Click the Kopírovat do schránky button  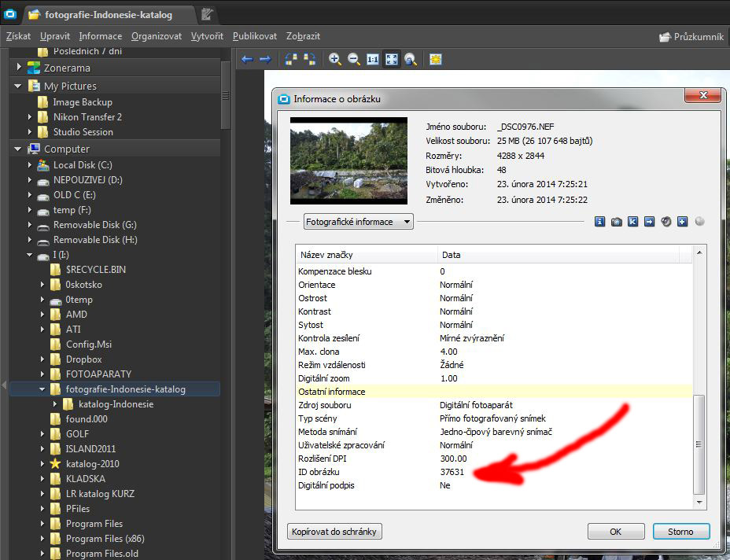335,532
